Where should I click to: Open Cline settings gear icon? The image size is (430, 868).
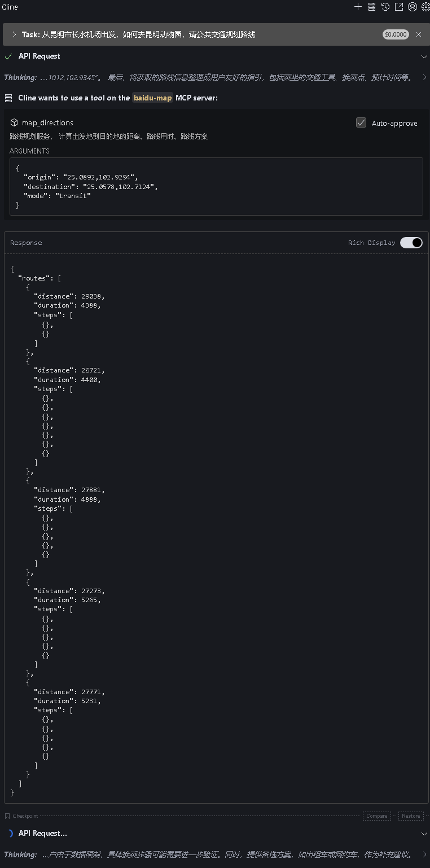[425, 7]
